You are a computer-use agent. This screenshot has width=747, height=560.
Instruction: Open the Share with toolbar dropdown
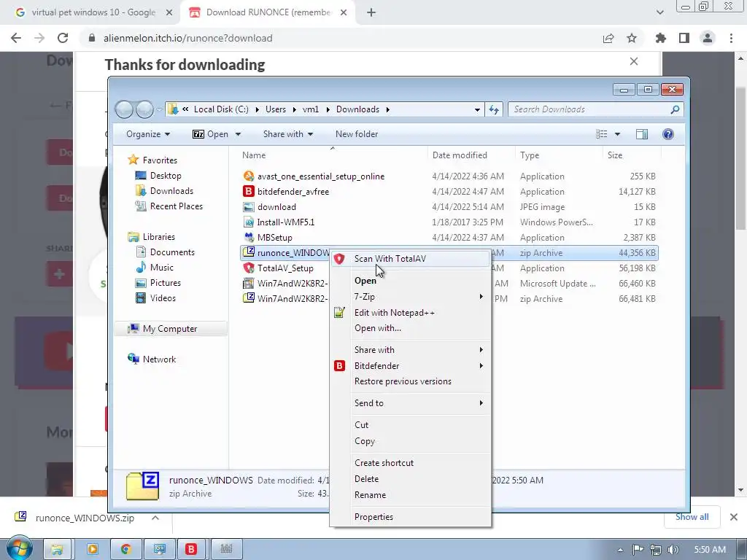pyautogui.click(x=287, y=134)
